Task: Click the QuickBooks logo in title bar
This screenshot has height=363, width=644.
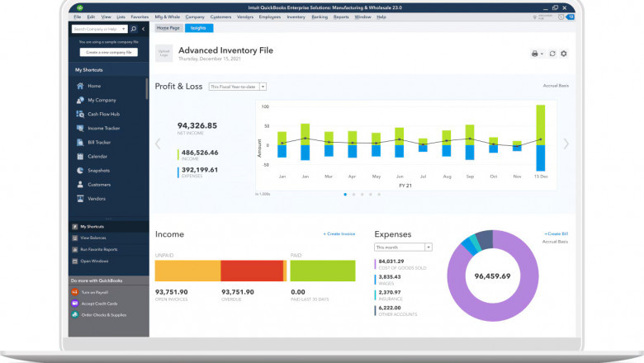Action: click(80, 7)
